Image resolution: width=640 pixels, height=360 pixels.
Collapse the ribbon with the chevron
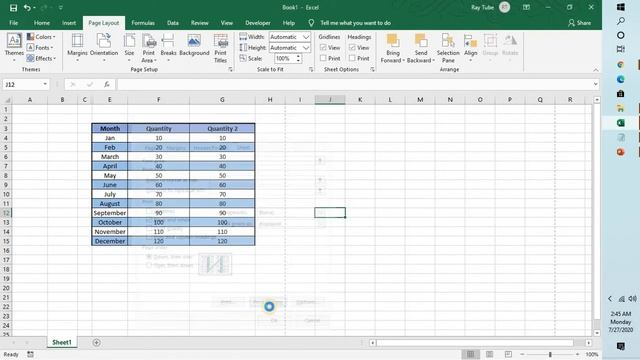(x=596, y=70)
